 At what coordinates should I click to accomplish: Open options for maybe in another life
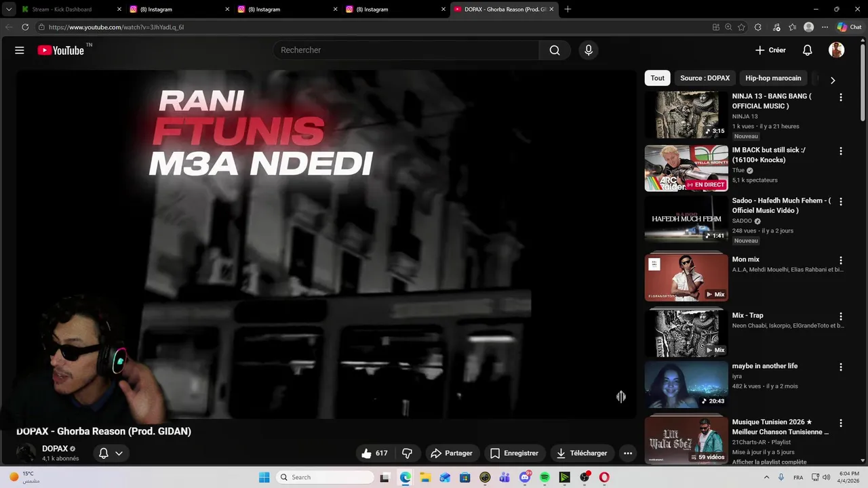pos(841,367)
